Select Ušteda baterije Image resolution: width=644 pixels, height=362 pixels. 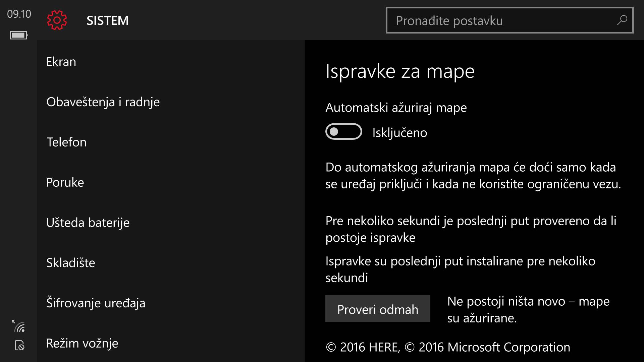88,223
